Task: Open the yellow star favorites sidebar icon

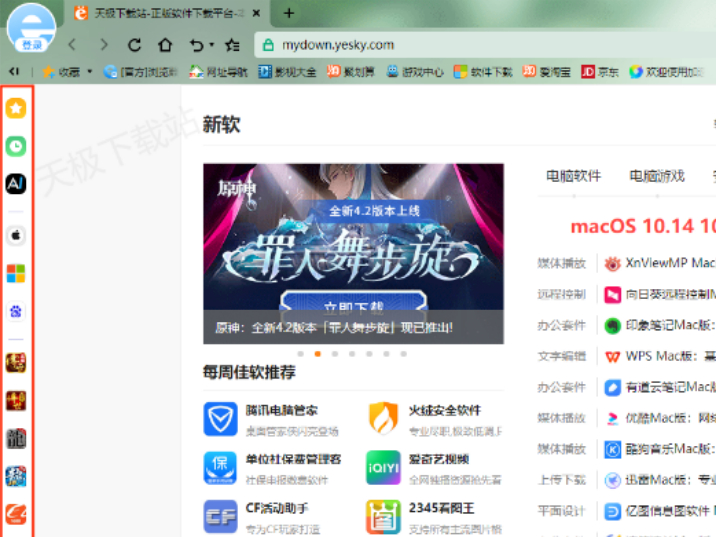Action: (x=16, y=108)
